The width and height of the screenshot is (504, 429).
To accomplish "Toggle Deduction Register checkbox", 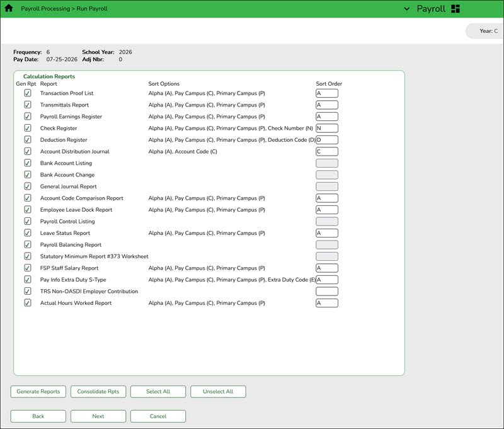I will coord(28,140).
